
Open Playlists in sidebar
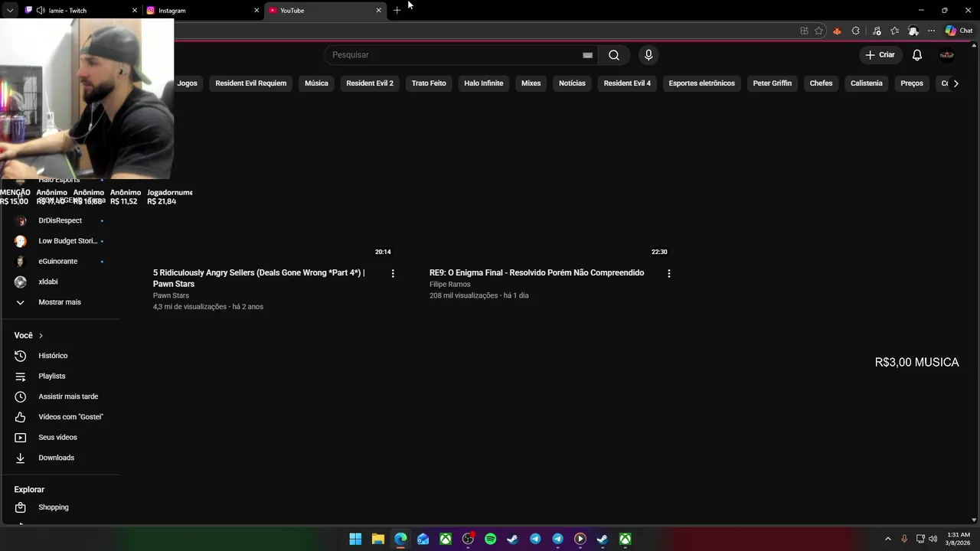tap(60, 377)
